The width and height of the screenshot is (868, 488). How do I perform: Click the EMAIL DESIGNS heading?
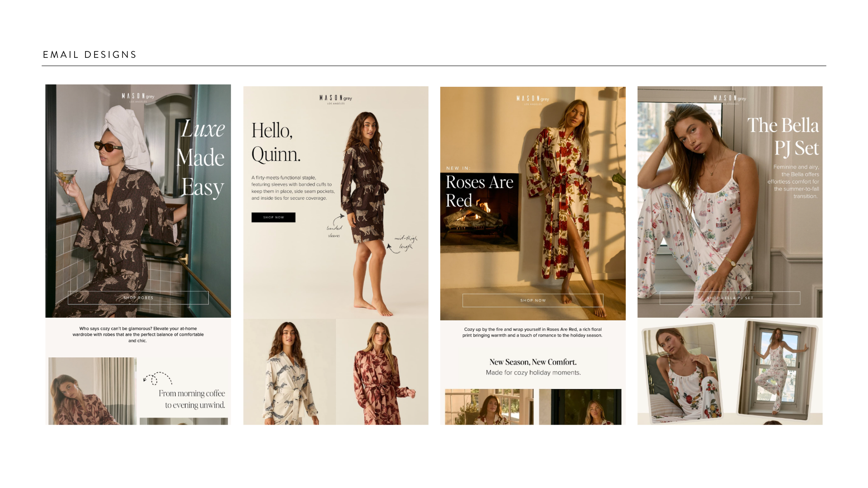click(90, 55)
